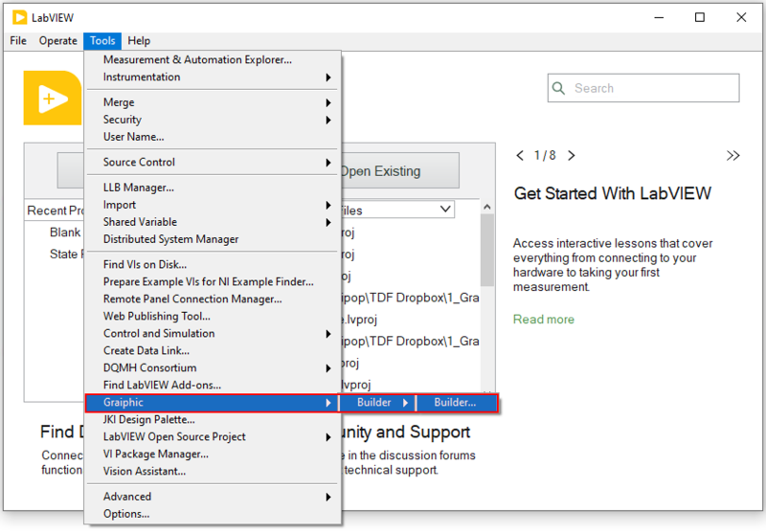Viewport: 766px width, 532px height.
Task: Expand Control and Simulation submenu
Action: coord(212,333)
